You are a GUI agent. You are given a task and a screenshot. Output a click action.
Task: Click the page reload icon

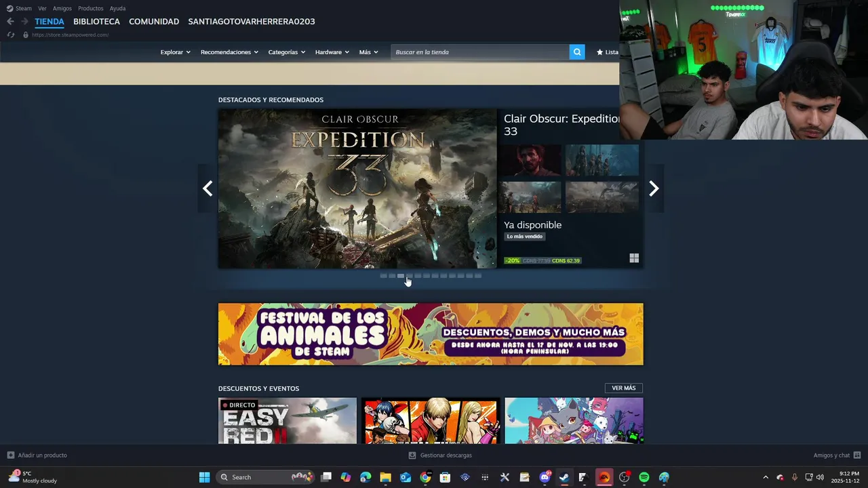pyautogui.click(x=11, y=35)
